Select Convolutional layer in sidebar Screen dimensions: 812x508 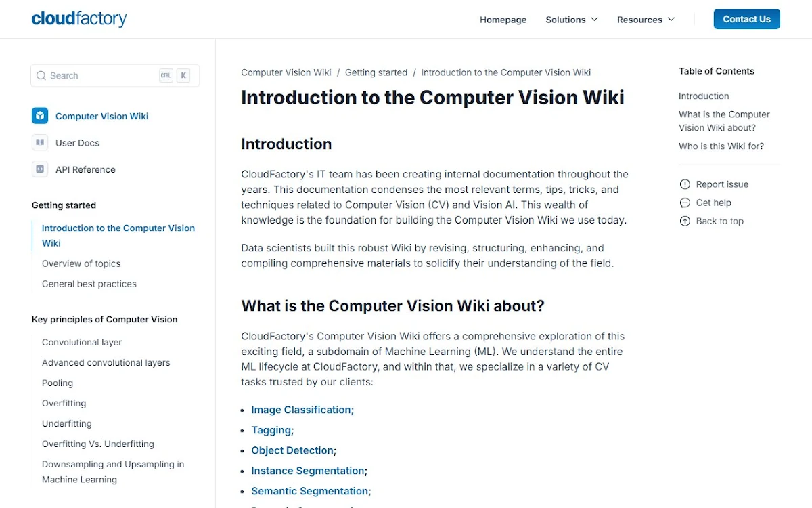tap(82, 343)
